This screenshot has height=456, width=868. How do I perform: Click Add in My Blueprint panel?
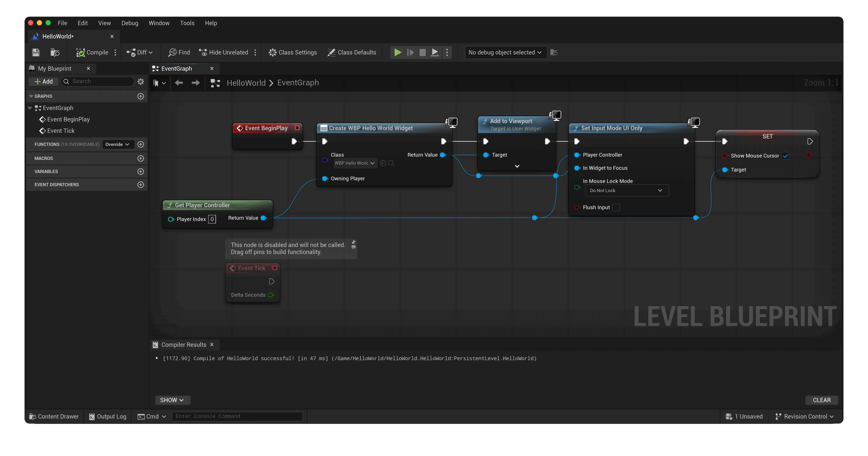point(44,81)
